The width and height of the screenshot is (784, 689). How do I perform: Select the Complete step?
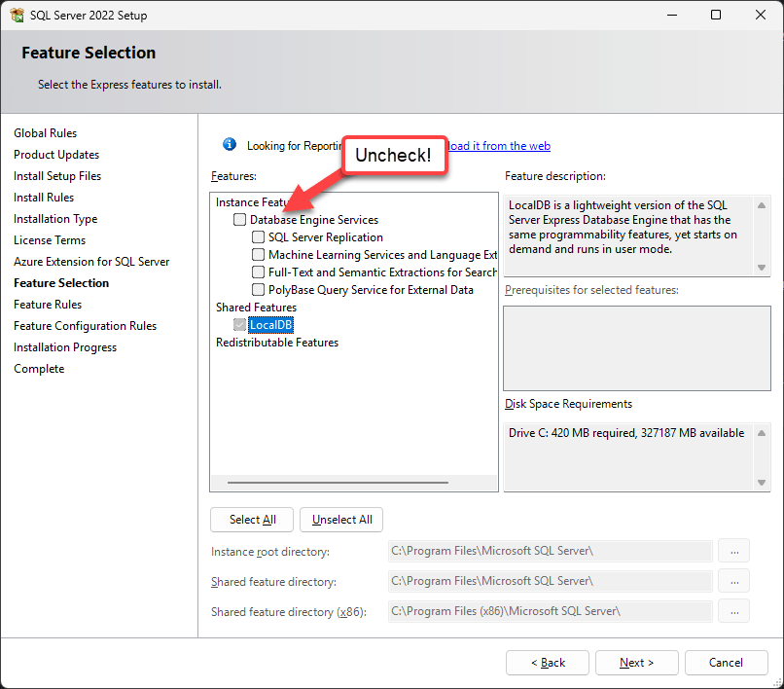pyautogui.click(x=39, y=369)
